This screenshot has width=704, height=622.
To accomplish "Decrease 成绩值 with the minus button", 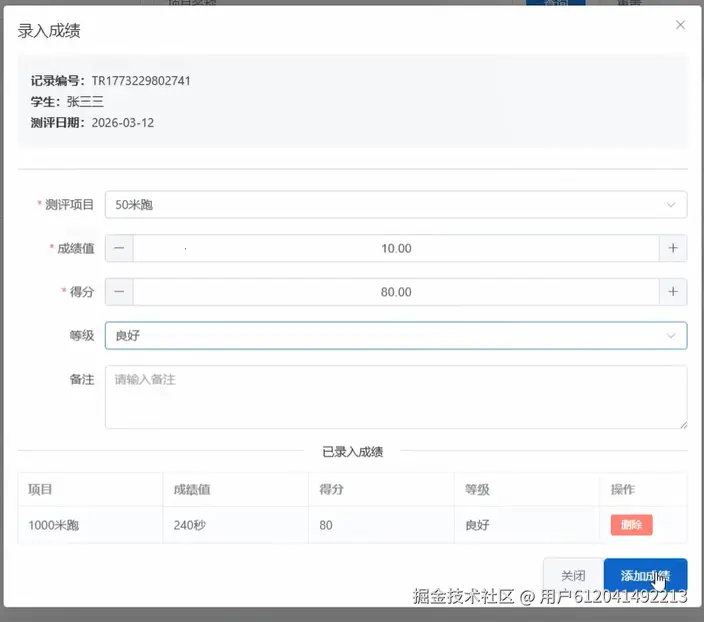I will tap(119, 248).
